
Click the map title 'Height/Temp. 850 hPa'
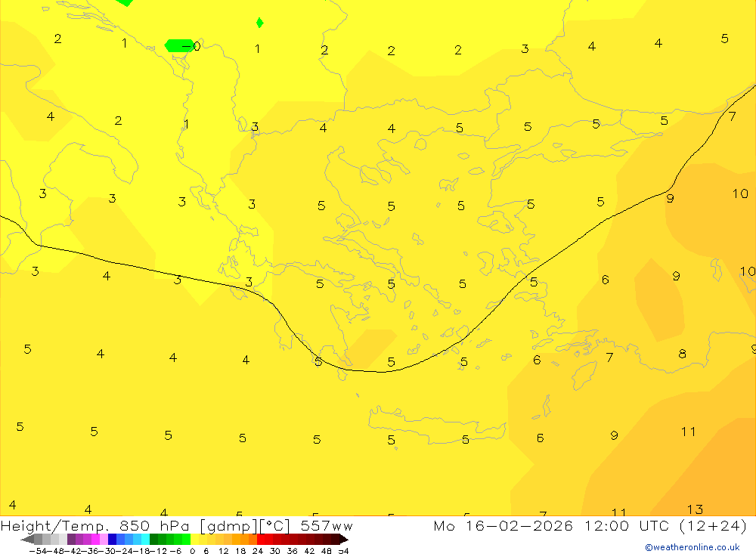pyautogui.click(x=94, y=525)
